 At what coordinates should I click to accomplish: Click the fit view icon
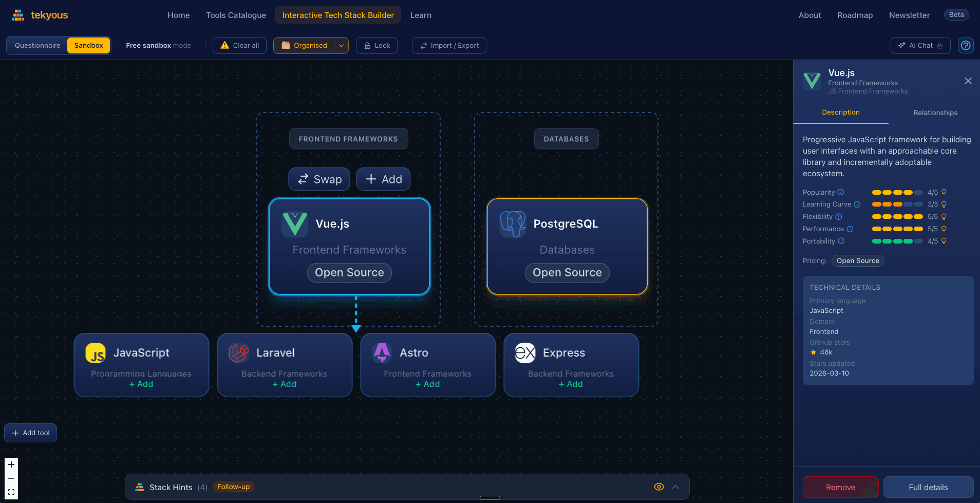coord(11,492)
